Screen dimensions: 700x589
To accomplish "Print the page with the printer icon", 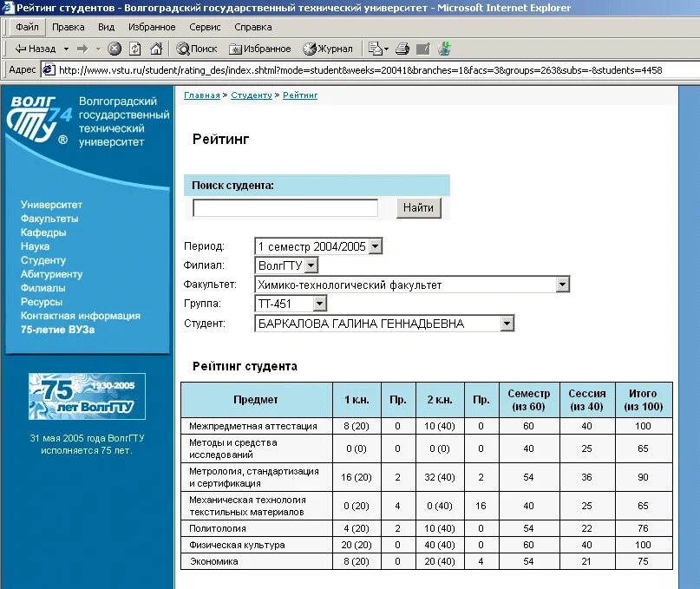I will pyautogui.click(x=402, y=49).
